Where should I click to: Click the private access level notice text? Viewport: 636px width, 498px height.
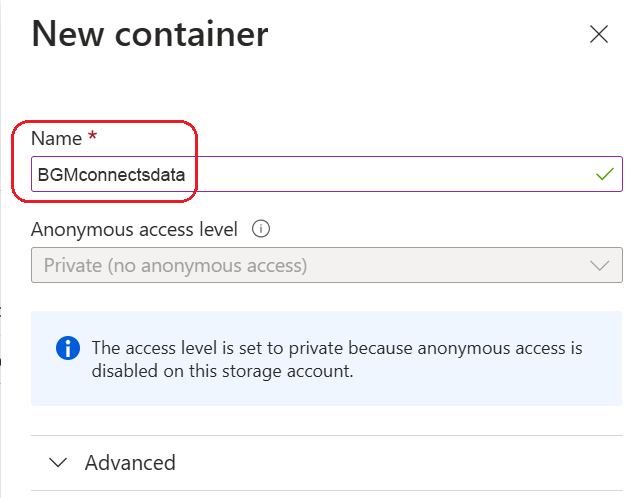336,348
